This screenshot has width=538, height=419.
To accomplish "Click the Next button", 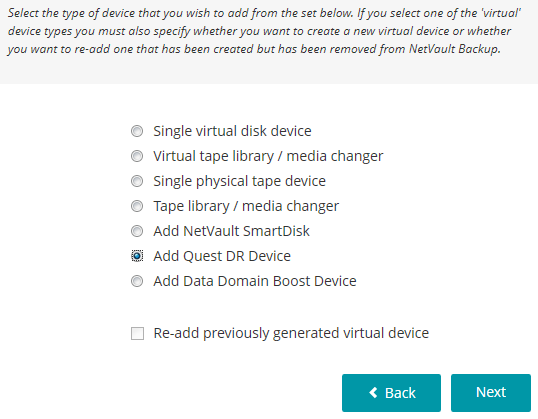I will 491,393.
